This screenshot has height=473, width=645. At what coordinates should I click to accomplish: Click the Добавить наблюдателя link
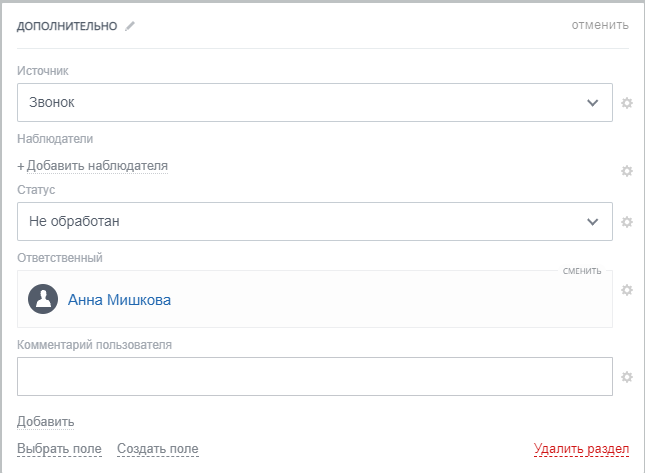97,165
